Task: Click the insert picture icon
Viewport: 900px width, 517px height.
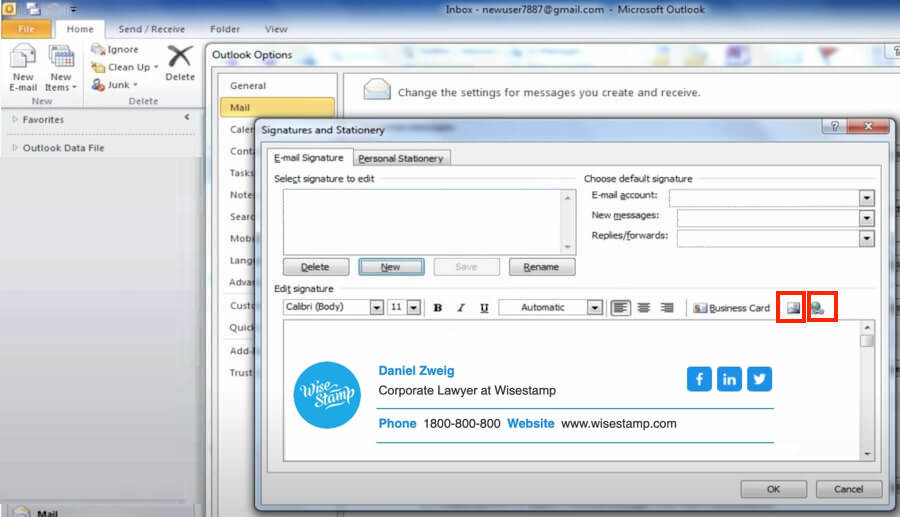Action: [x=793, y=308]
